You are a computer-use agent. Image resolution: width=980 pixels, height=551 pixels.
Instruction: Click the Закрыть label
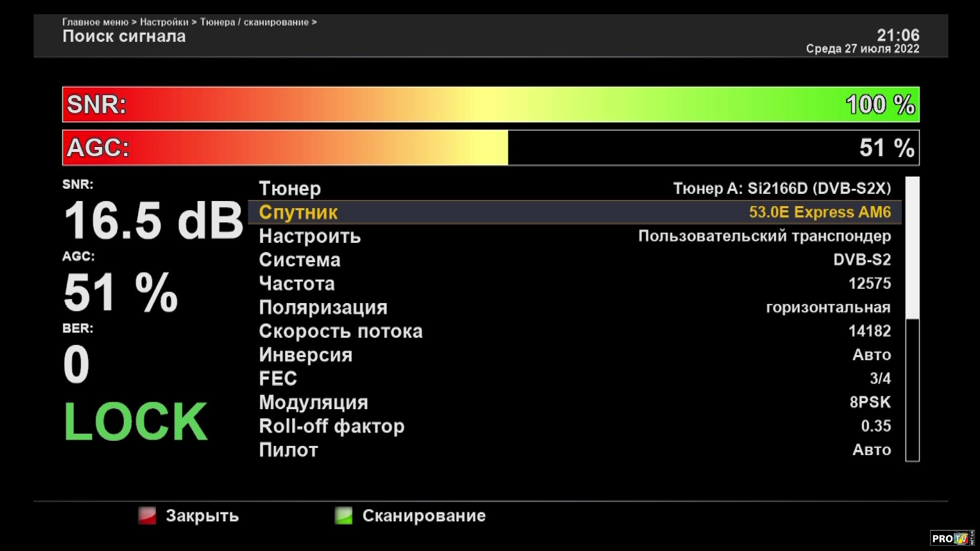click(x=202, y=515)
